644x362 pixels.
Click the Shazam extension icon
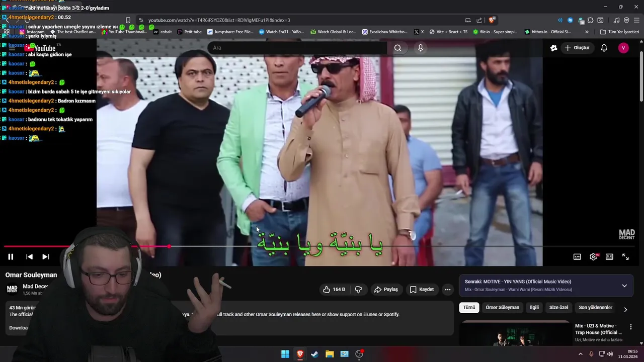(570, 20)
